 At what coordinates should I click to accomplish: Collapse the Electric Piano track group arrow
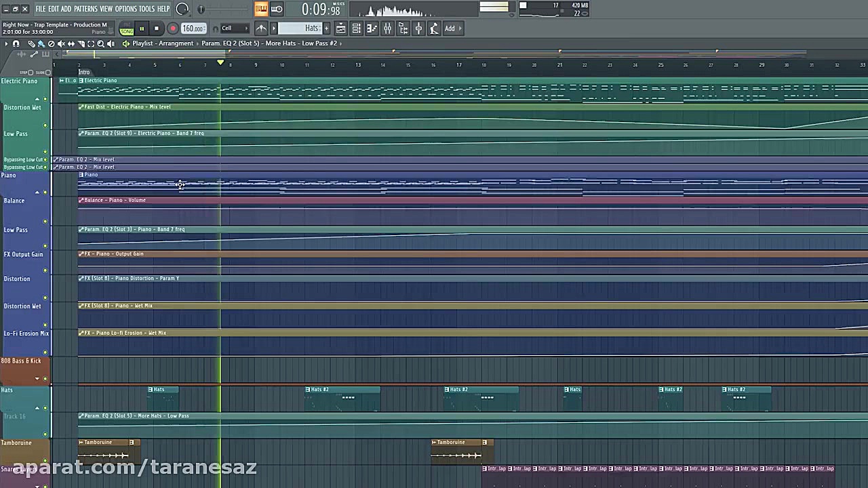37,98
